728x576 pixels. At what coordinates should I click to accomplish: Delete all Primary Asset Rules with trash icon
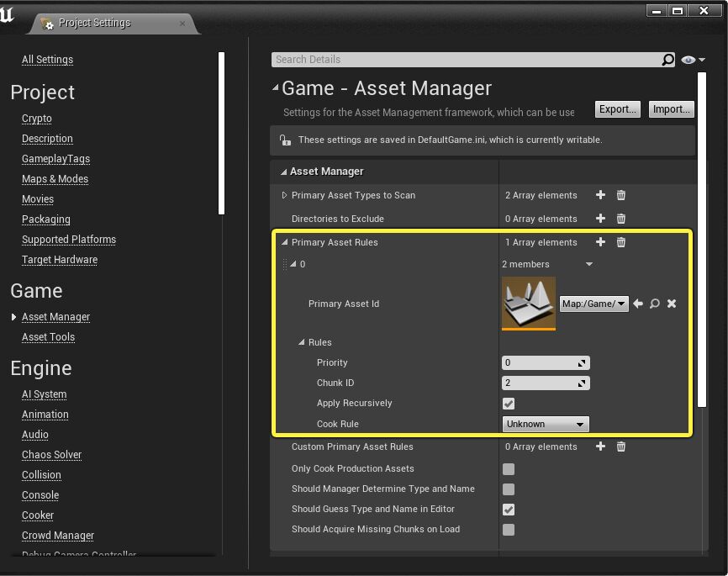[x=621, y=242]
